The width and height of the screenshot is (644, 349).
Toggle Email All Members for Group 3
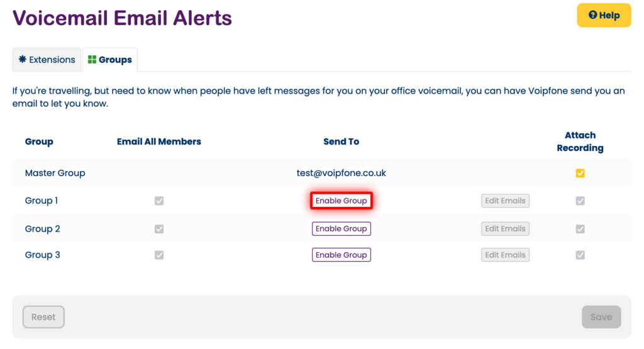159,255
